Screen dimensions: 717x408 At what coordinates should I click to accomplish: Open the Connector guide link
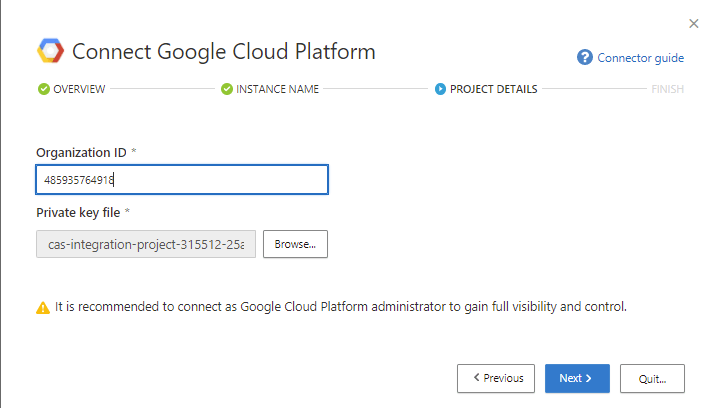click(640, 58)
